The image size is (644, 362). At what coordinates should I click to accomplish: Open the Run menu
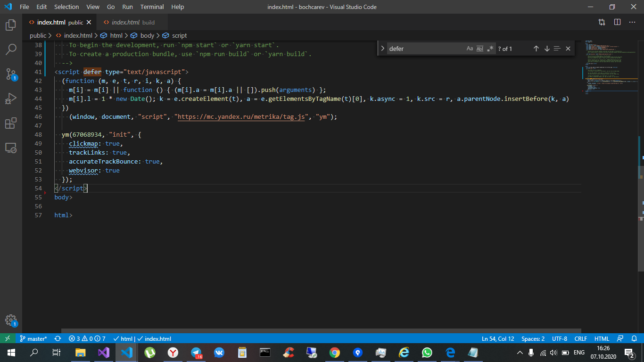[x=127, y=7]
